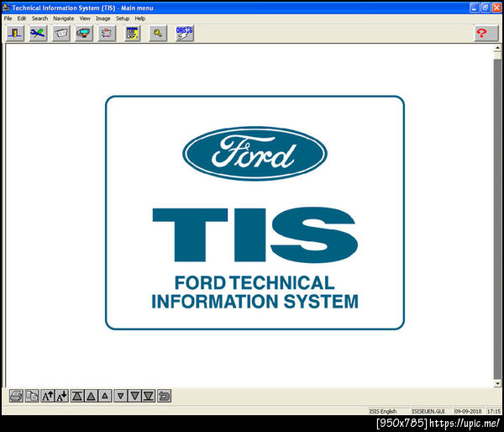Screen dimensions: 504x432
Task: Open the File menu
Action: click(8, 18)
